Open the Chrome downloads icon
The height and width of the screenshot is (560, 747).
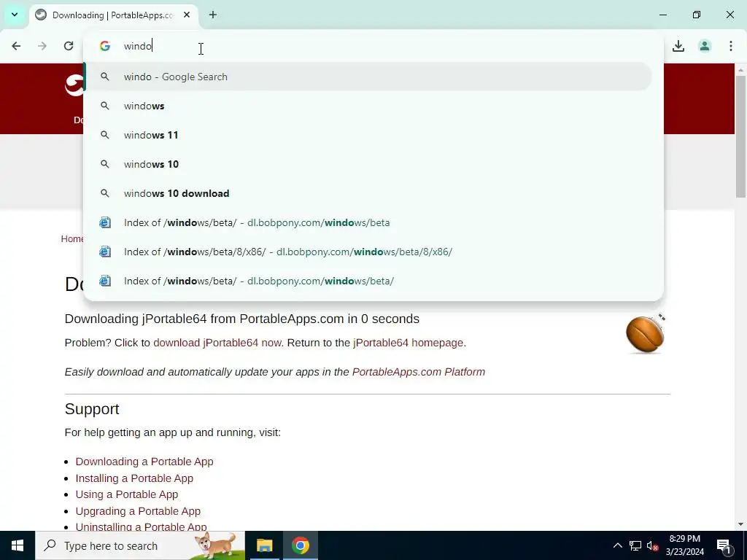pyautogui.click(x=678, y=46)
